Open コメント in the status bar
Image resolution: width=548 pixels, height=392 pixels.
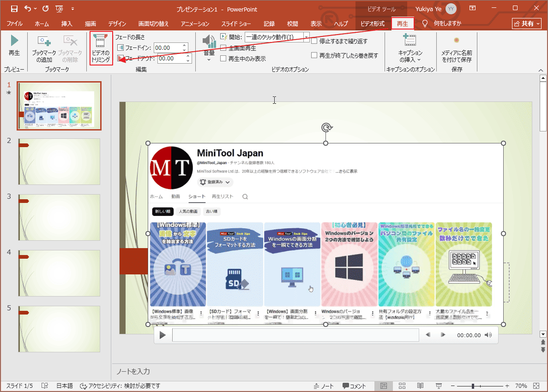[x=354, y=386]
